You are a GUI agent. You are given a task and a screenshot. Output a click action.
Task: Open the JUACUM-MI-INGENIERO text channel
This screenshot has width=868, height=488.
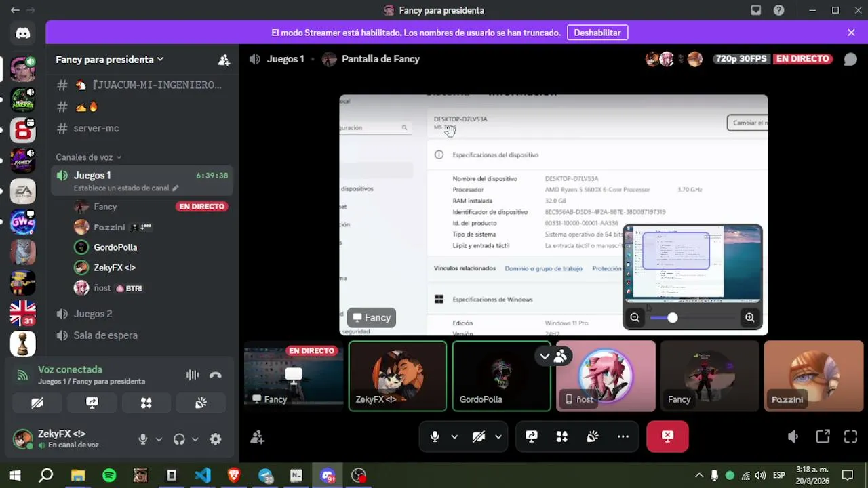(142, 85)
